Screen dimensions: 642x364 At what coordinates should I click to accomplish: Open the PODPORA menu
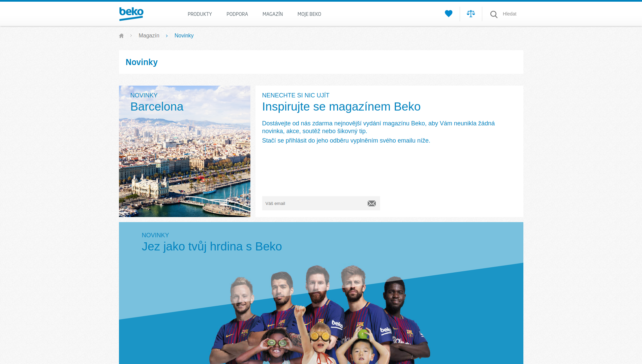click(x=237, y=14)
